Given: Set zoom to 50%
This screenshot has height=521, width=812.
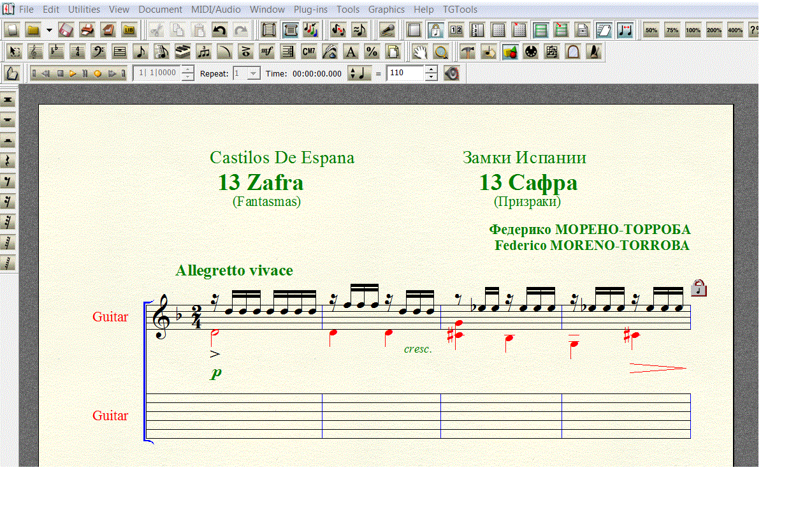Looking at the screenshot, I should pos(651,30).
